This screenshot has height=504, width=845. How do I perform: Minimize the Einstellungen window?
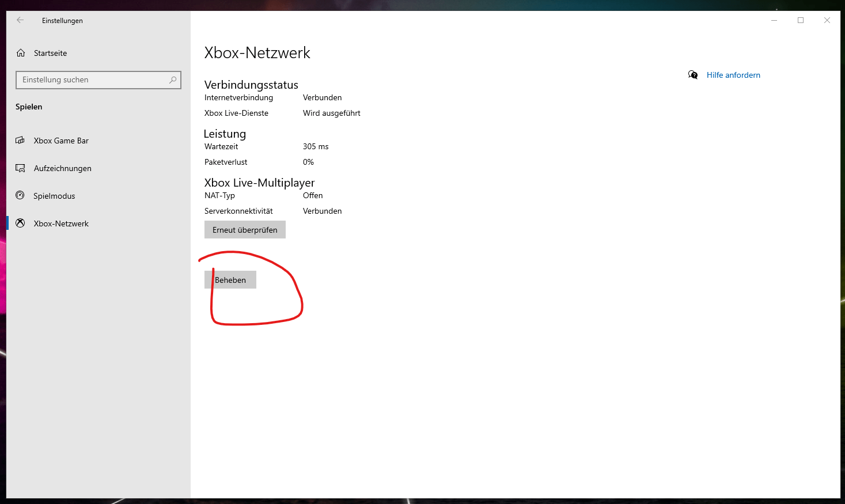774,20
